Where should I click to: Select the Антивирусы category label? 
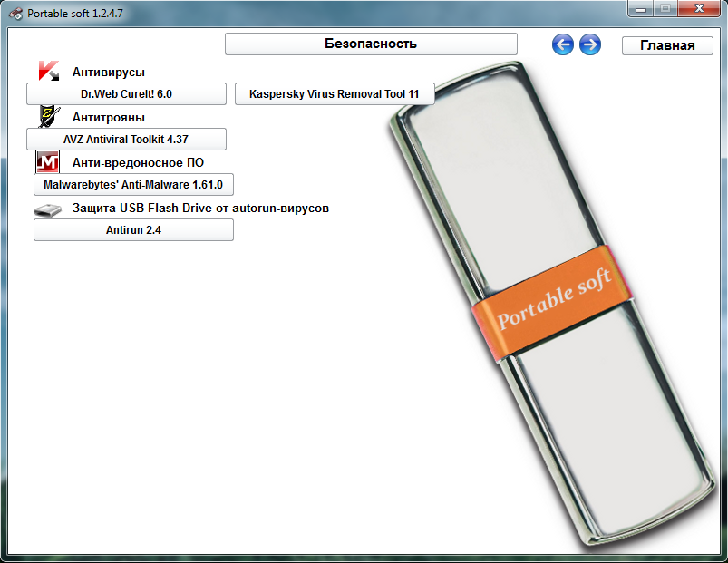point(109,72)
